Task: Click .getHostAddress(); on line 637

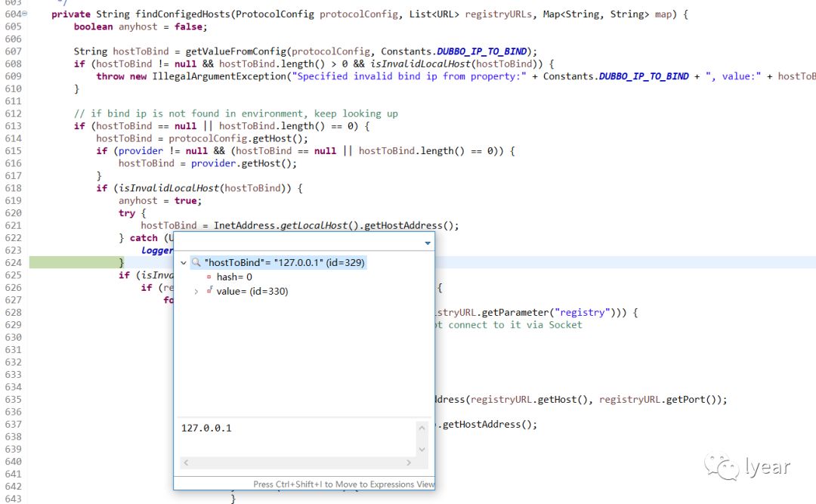Action: 487,425
